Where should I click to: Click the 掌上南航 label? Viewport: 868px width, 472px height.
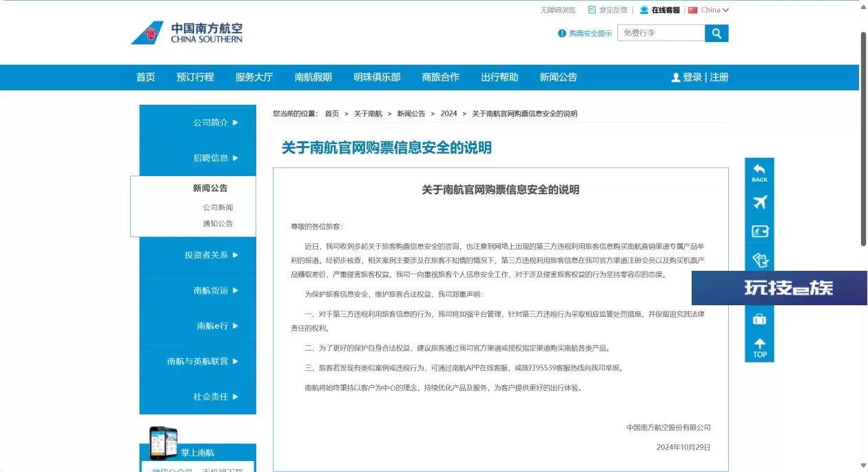198,453
